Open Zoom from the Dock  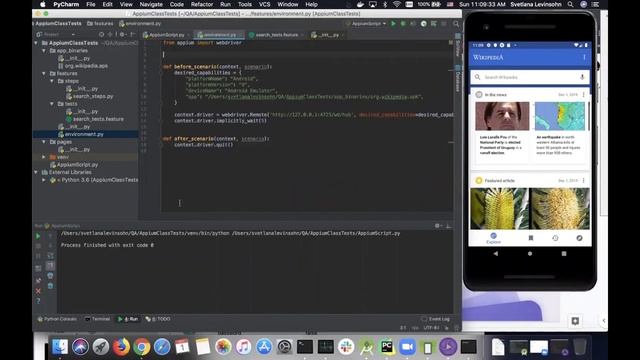tap(407, 347)
